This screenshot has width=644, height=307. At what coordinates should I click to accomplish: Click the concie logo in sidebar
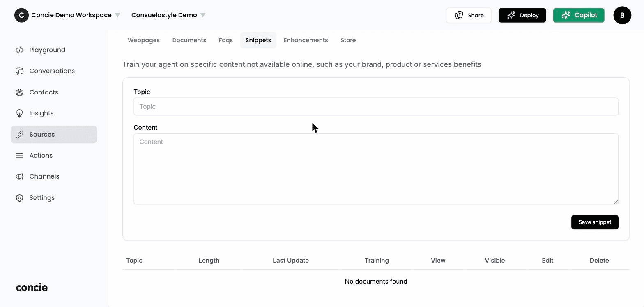click(x=32, y=287)
